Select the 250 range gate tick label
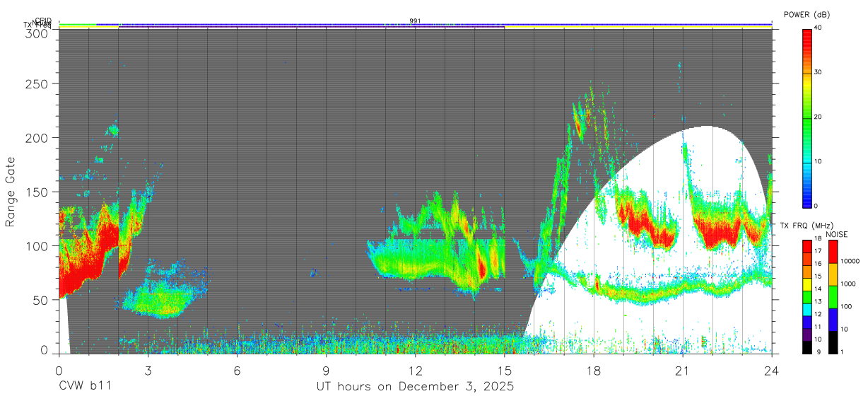This screenshot has height=401, width=868. (36, 83)
